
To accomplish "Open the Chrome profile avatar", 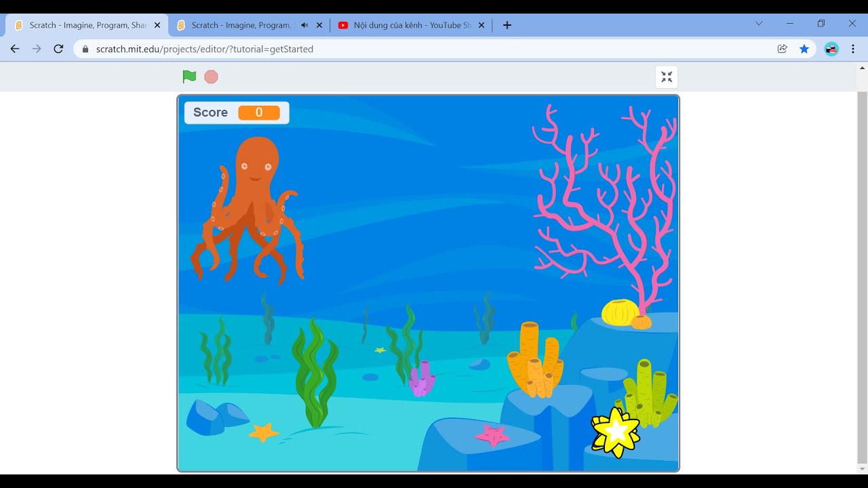I will (x=831, y=49).
